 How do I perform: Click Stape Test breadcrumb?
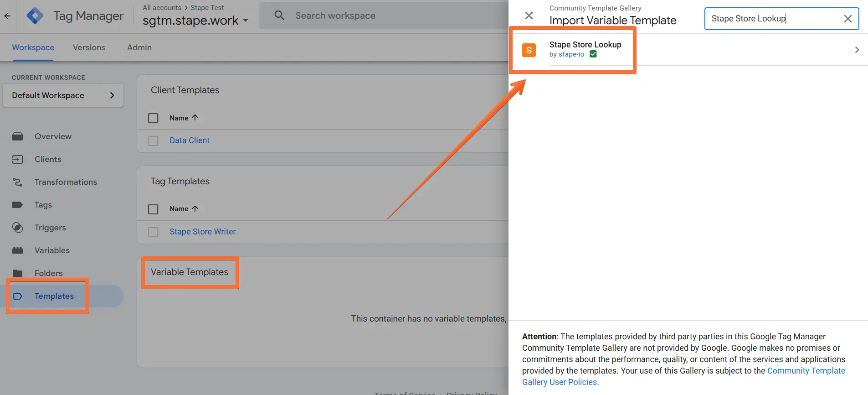tap(207, 8)
